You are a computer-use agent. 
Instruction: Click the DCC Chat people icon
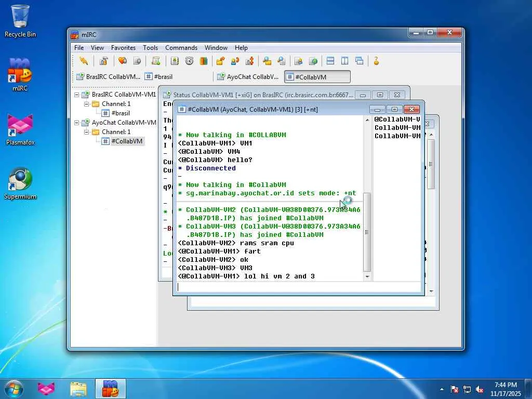tap(235, 61)
